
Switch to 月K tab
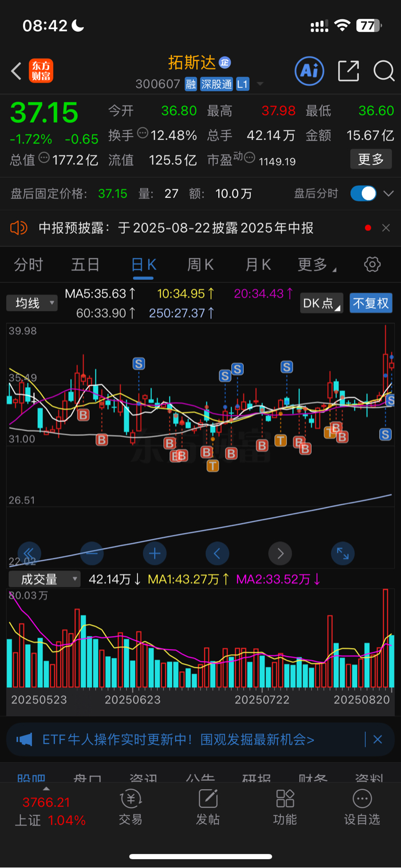258,265
